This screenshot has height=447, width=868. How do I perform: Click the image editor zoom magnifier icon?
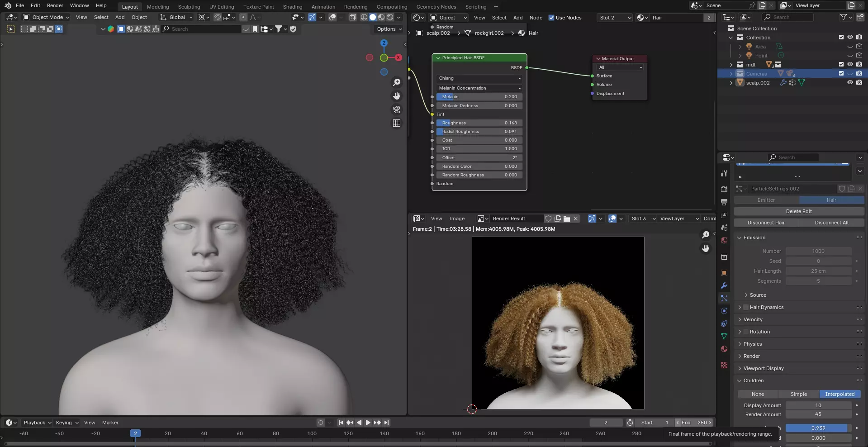pyautogui.click(x=706, y=235)
